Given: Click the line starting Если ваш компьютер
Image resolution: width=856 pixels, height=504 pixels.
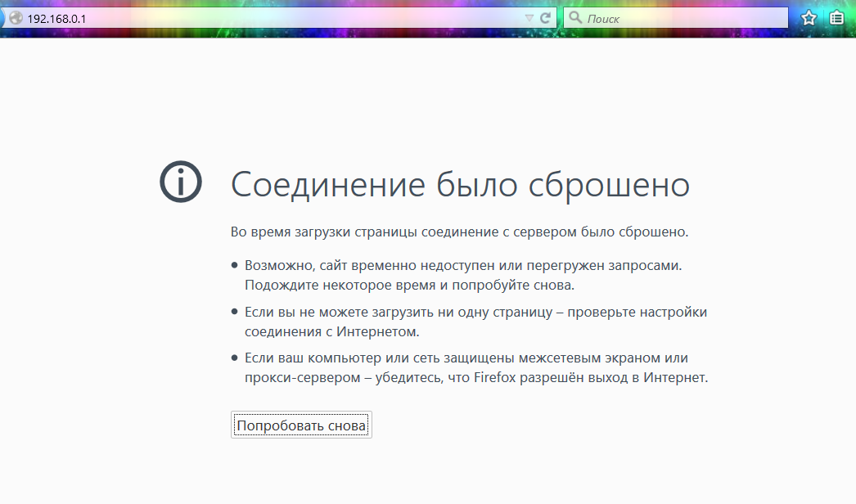Looking at the screenshot, I should tap(466, 358).
